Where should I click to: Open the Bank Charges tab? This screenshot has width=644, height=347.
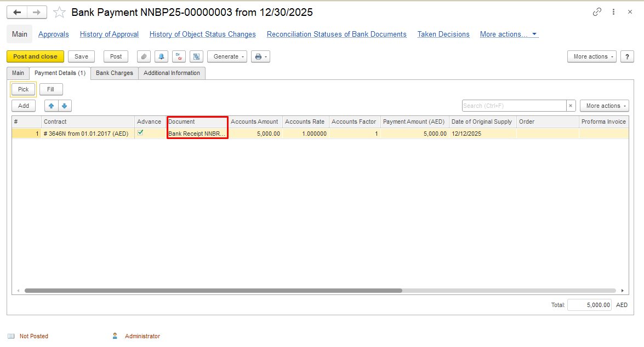pos(115,73)
